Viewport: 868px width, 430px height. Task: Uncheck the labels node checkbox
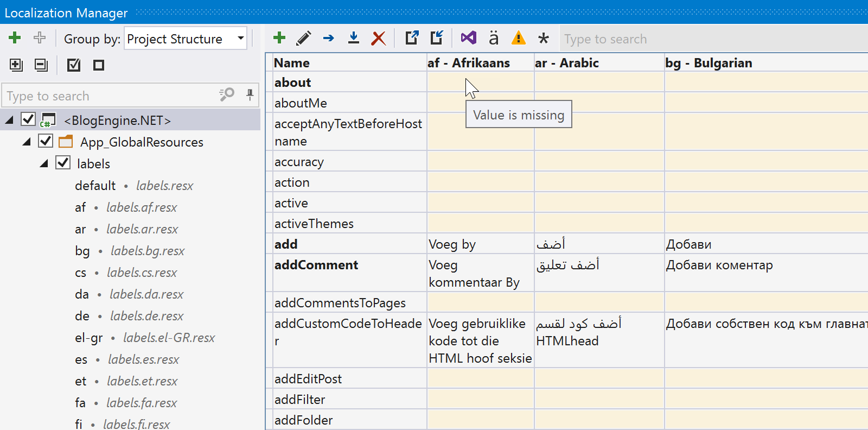point(63,162)
